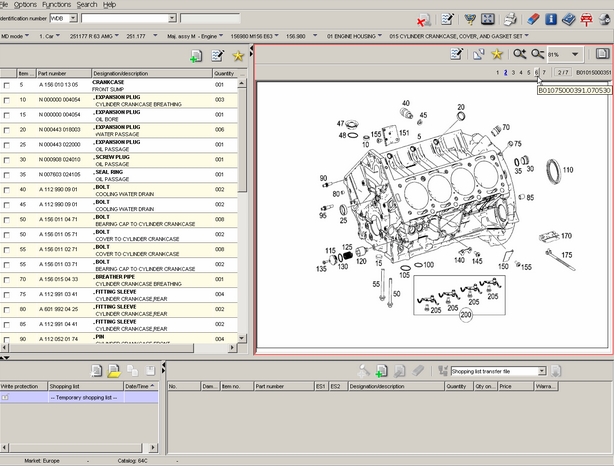The image size is (615, 467).
Task: Click the parts list vertical scrollbar down arrow
Action: click(242, 338)
